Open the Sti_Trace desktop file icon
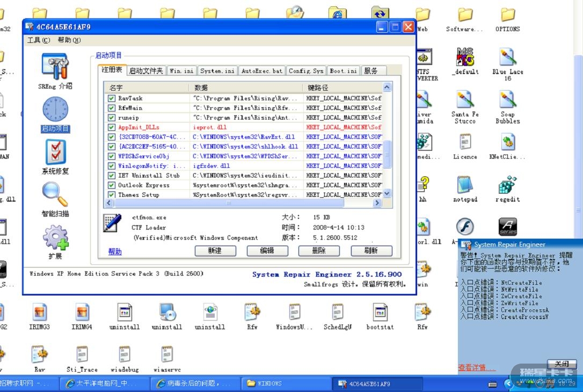The height and width of the screenshot is (392, 583). (82, 354)
